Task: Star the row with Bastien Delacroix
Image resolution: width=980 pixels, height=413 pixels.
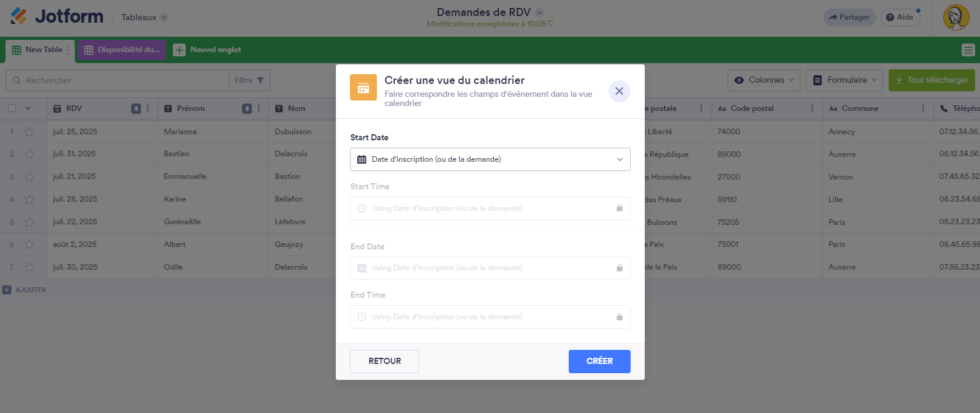Action: click(29, 154)
